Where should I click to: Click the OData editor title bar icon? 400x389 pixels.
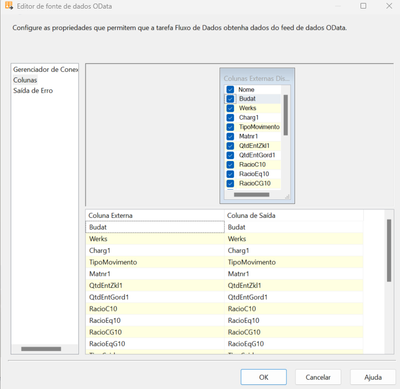(x=9, y=6)
